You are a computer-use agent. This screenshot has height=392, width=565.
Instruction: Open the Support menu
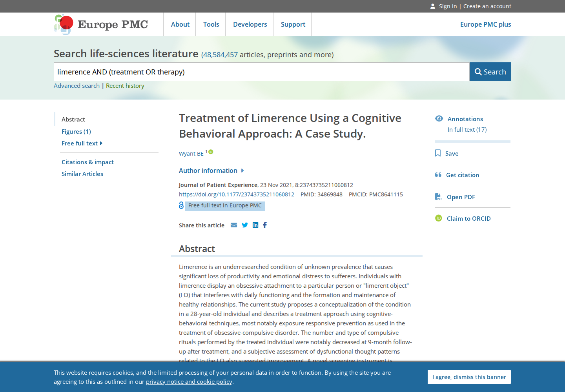(293, 24)
